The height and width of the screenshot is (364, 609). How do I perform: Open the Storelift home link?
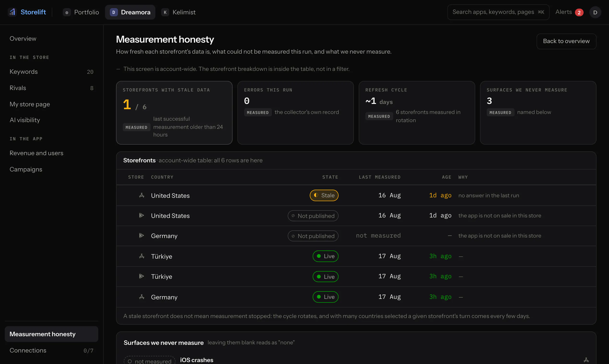tap(27, 12)
